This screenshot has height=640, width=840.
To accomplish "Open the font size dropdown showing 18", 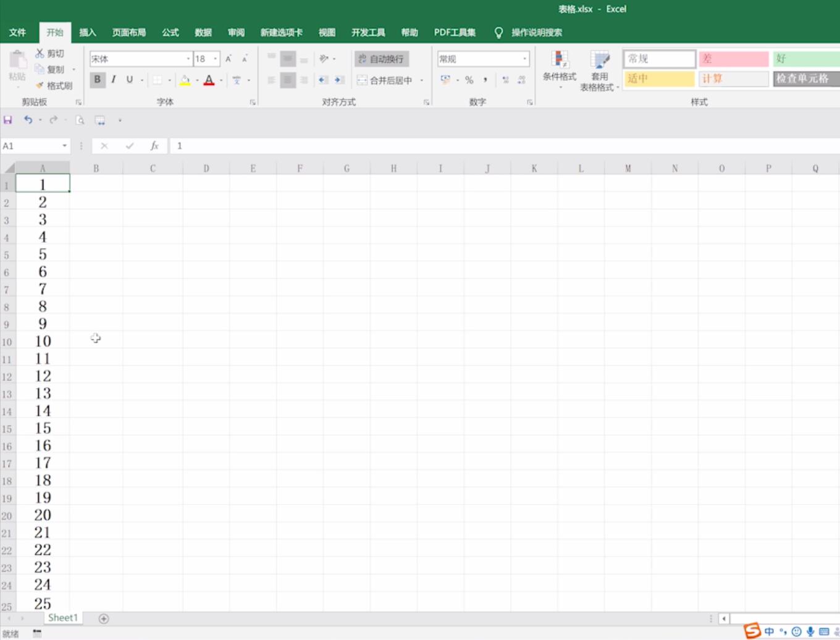I will coord(216,59).
